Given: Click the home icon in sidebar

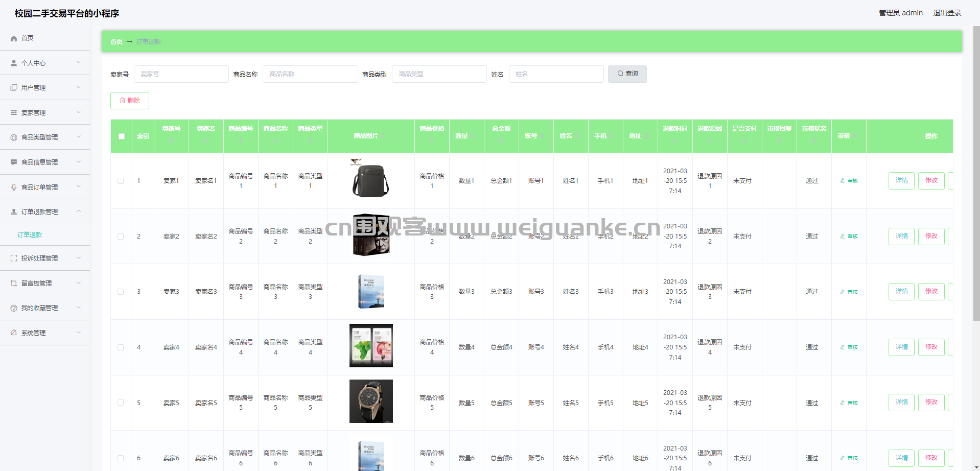Looking at the screenshot, I should [x=14, y=38].
